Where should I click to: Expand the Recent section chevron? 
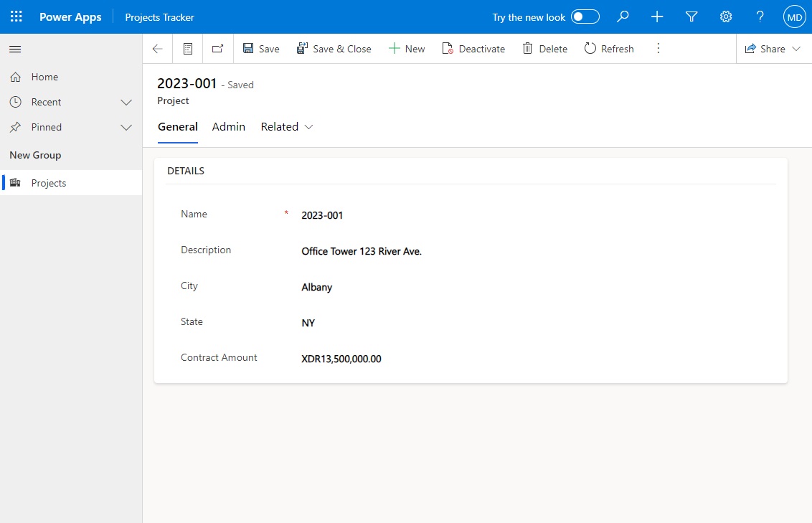pyautogui.click(x=126, y=102)
